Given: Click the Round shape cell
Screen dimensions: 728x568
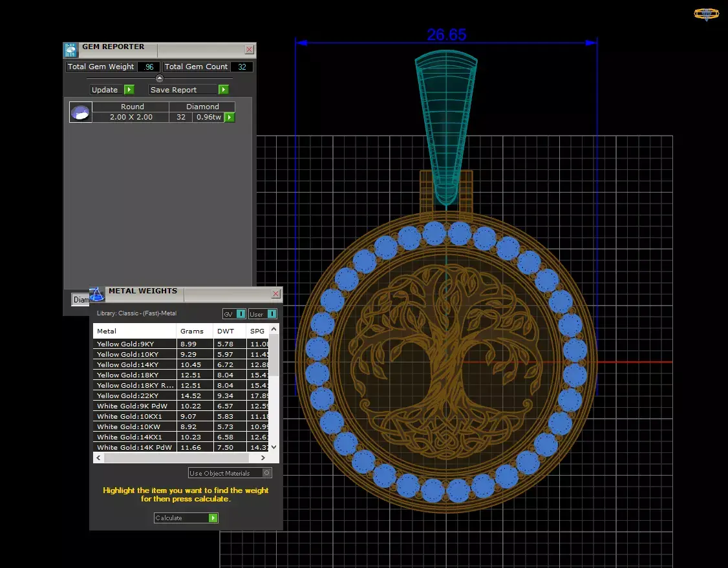Looking at the screenshot, I should pyautogui.click(x=133, y=107).
